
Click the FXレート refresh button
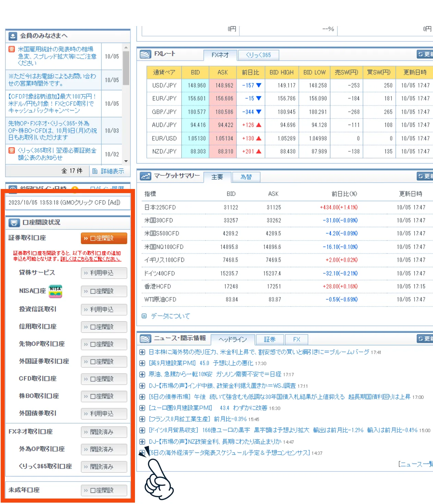tap(425, 54)
